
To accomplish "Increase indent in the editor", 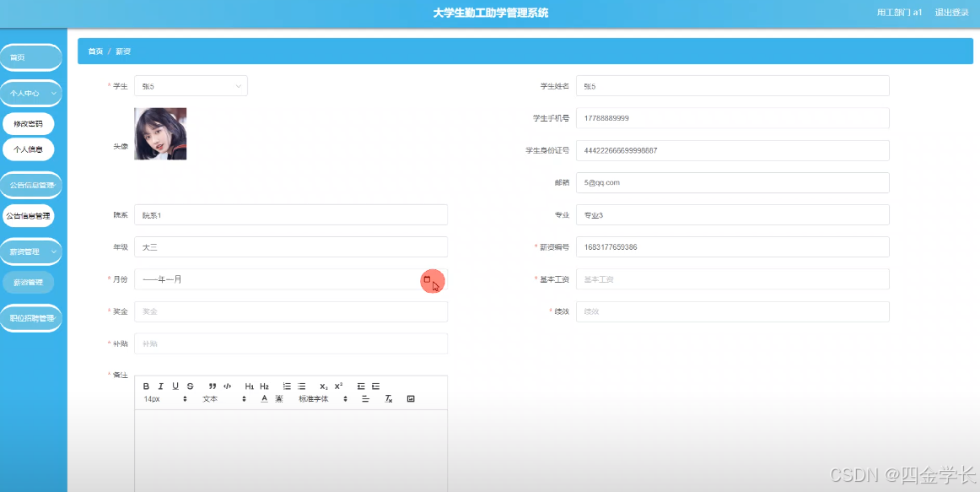I will point(375,387).
